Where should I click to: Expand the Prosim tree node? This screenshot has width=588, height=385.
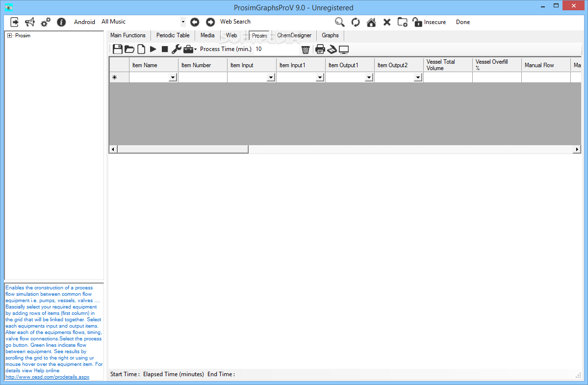[x=9, y=36]
